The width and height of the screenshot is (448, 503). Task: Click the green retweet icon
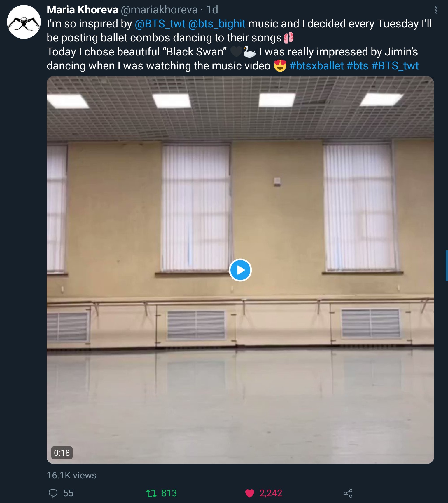[151, 493]
